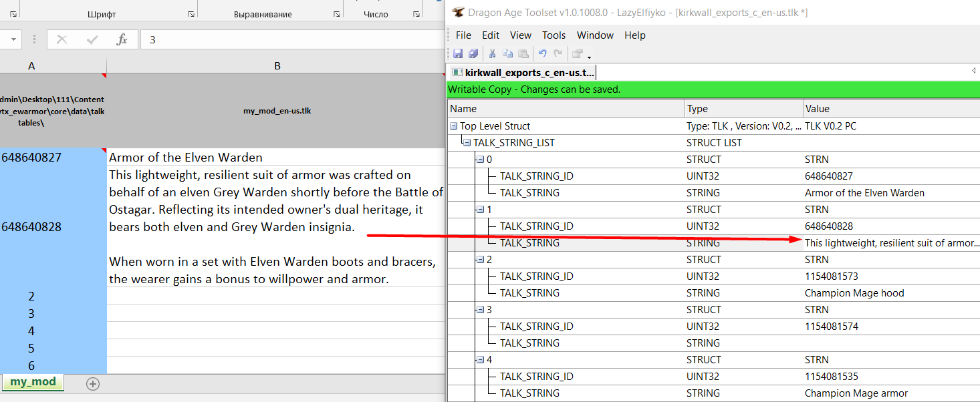
Task: Select value 1154081535 in the Toolset tree
Action: [832, 377]
